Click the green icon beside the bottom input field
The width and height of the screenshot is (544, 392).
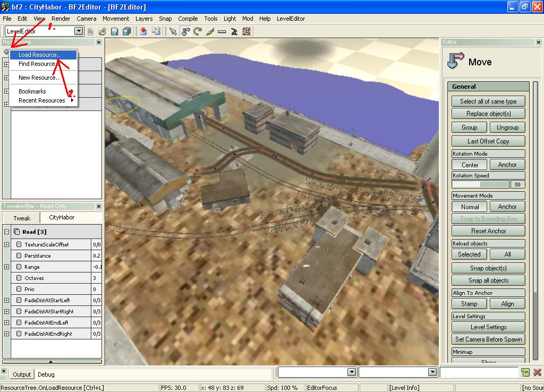(x=525, y=372)
